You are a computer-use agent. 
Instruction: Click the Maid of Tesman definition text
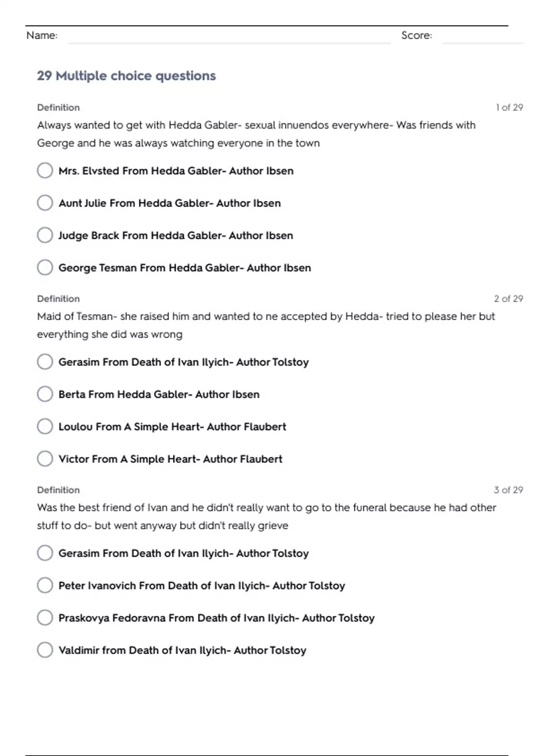[266, 325]
